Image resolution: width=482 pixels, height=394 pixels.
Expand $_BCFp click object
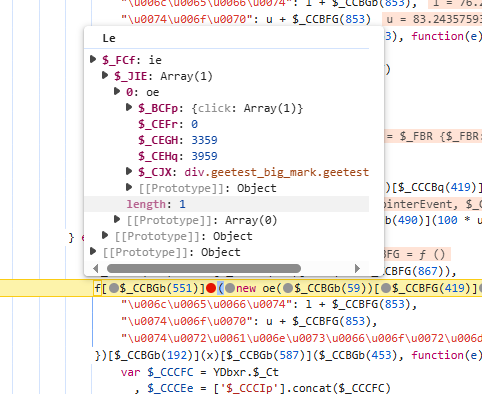tap(129, 107)
